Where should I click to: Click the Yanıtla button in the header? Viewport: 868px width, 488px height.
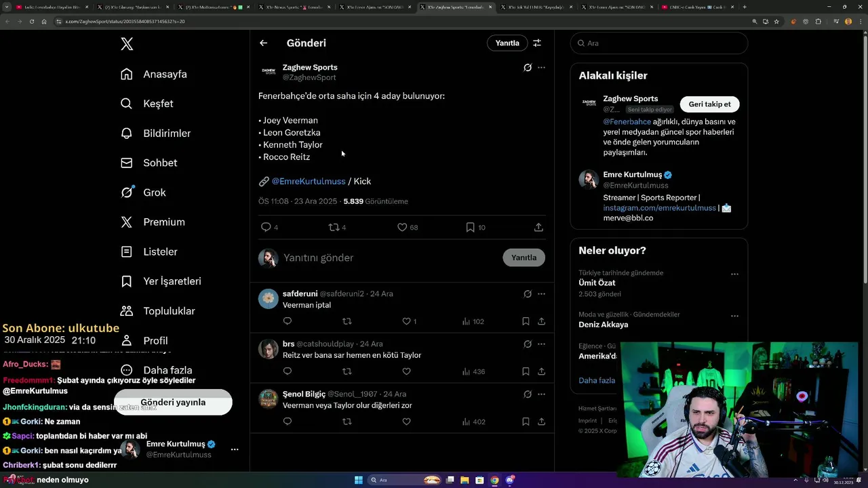point(507,43)
